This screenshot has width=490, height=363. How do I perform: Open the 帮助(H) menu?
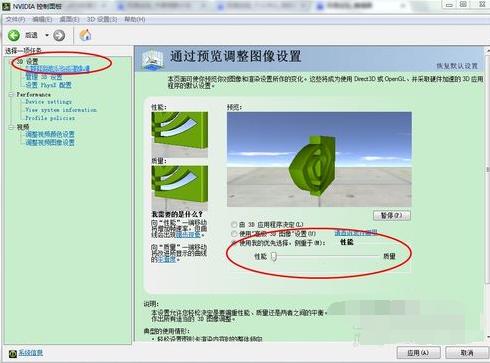click(x=134, y=19)
